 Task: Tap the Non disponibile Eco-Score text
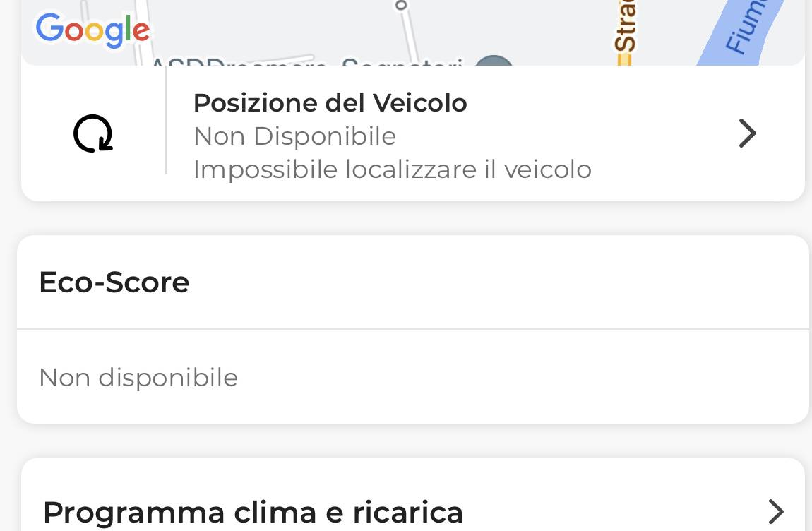point(138,378)
